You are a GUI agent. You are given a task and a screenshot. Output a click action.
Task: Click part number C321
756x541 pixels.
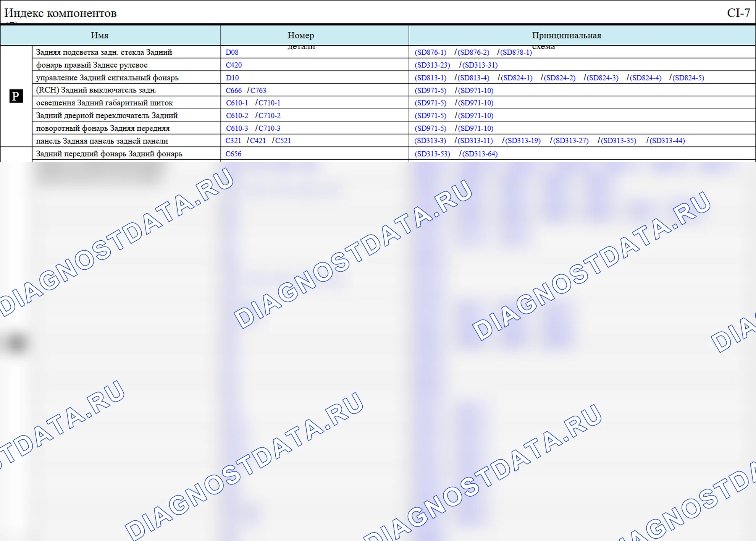[x=233, y=141]
